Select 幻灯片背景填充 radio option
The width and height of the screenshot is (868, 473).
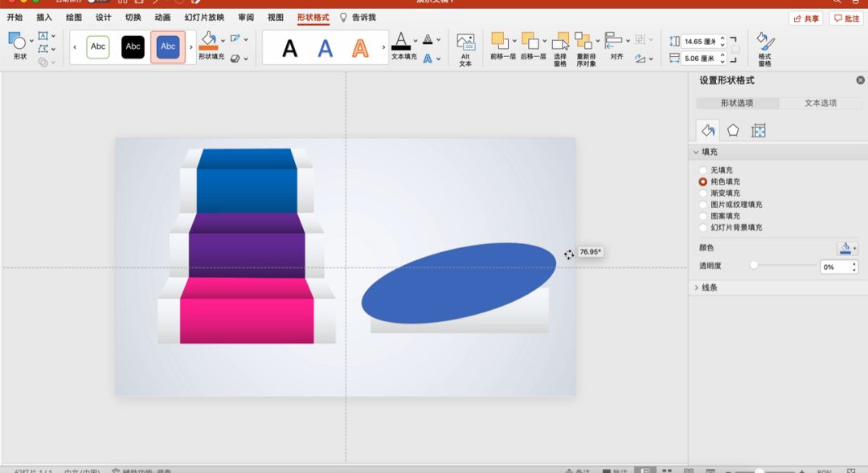(703, 227)
